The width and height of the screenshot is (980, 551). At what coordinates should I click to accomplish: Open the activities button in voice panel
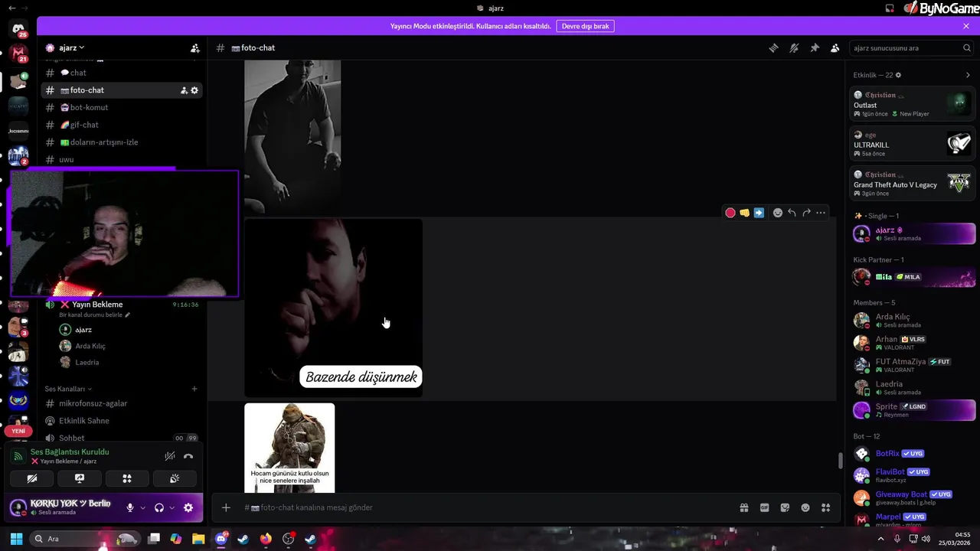pyautogui.click(x=127, y=478)
